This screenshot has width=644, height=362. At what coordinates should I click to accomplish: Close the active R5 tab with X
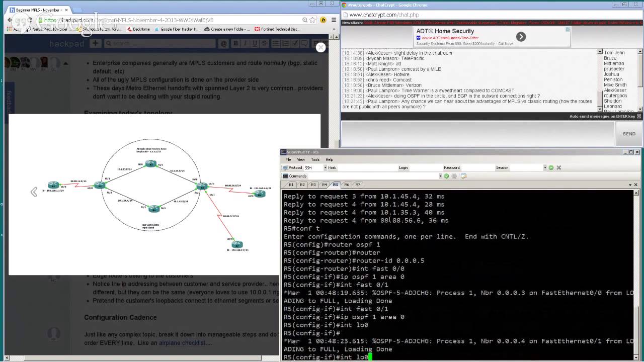(x=635, y=185)
